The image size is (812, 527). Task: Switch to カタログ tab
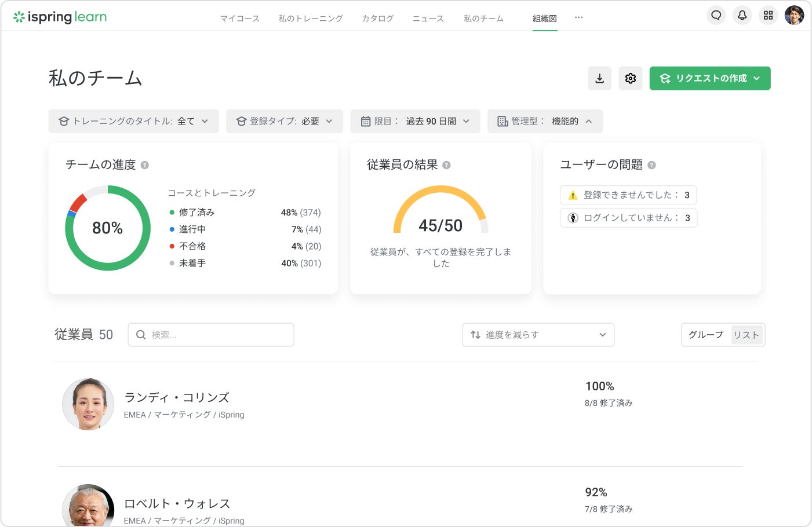377,19
